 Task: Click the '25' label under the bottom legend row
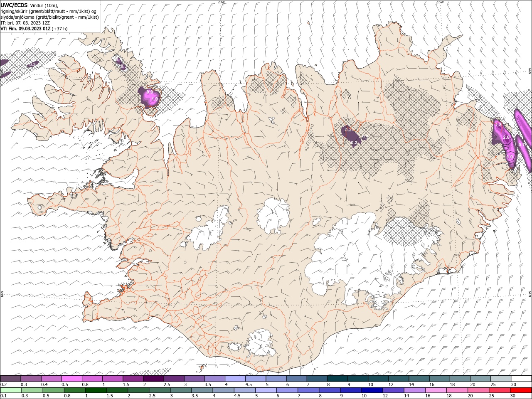[492, 396]
